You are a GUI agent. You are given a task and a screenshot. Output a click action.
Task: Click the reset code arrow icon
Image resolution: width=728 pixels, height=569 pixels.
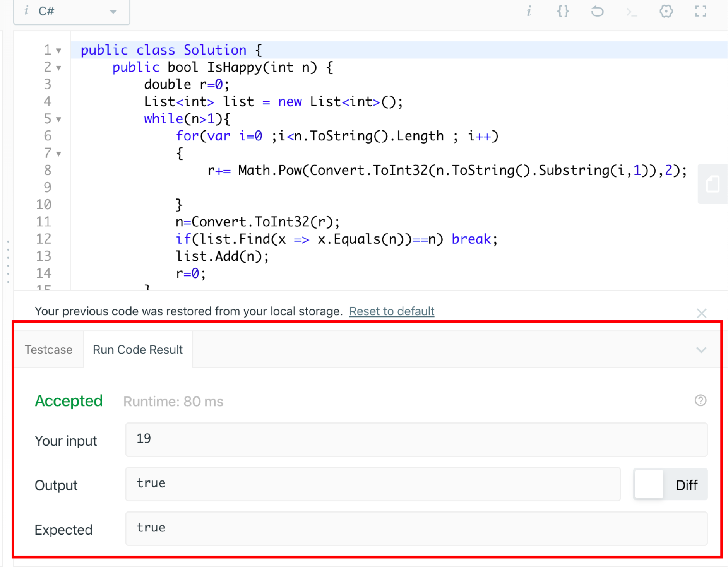598,12
